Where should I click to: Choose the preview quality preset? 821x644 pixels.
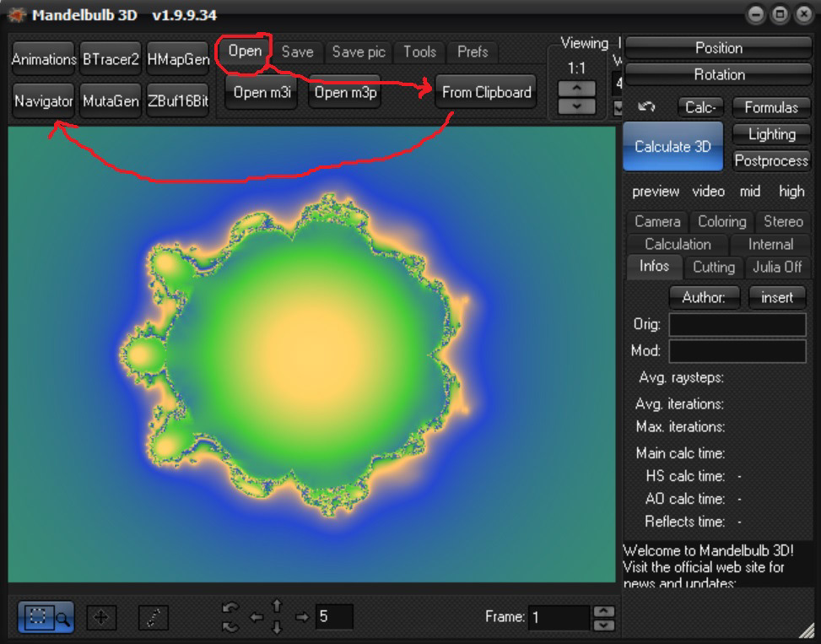(656, 192)
